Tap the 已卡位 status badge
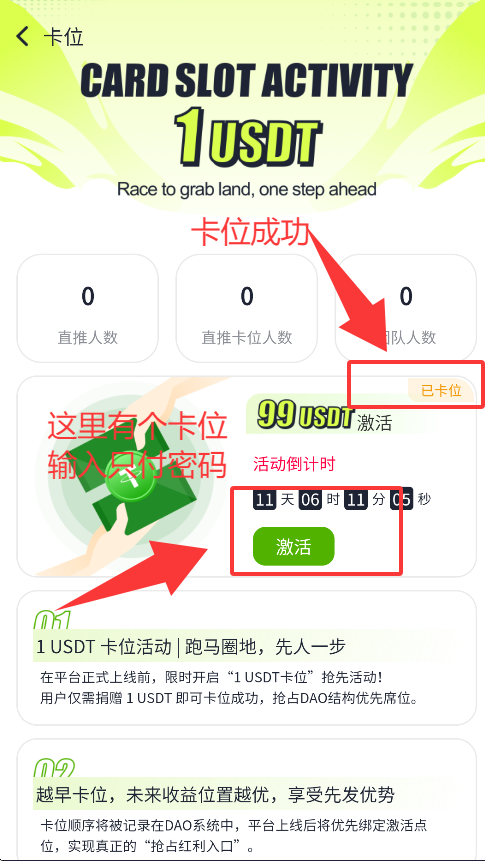This screenshot has height=864, width=485. pos(441,390)
